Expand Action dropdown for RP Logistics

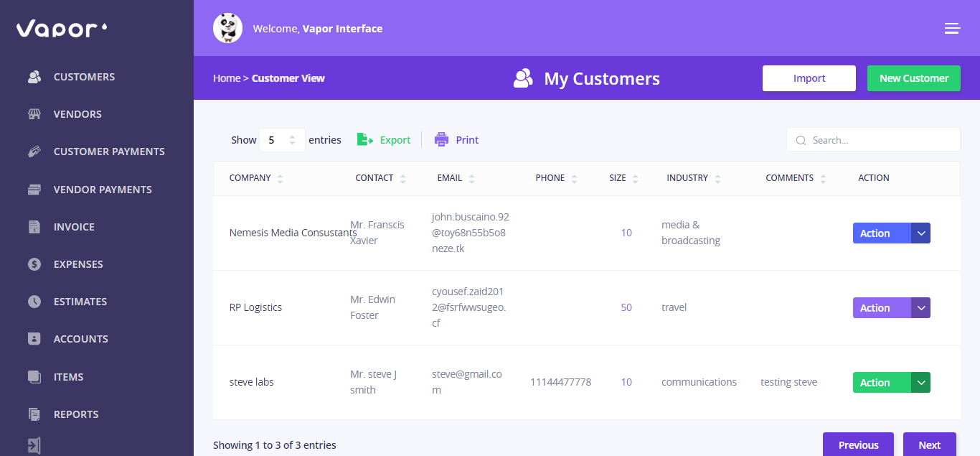920,308
